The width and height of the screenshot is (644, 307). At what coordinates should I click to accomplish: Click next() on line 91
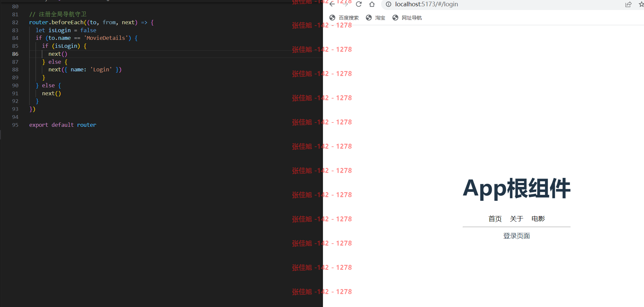coord(51,93)
